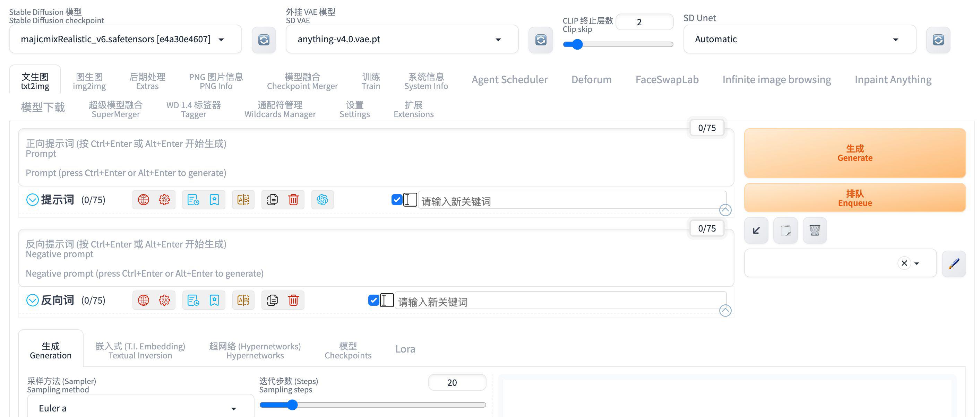
Task: Switch to the Lora sub-tab
Action: coord(405,349)
